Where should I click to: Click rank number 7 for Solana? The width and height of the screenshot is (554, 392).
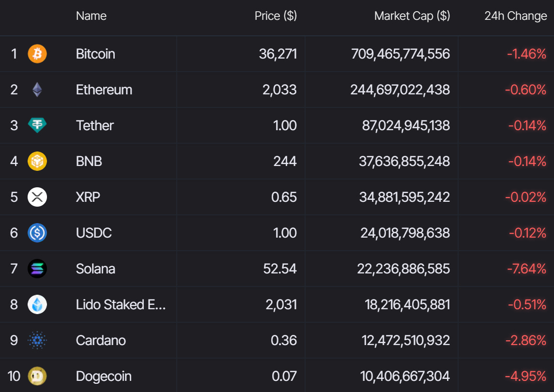[x=14, y=269]
